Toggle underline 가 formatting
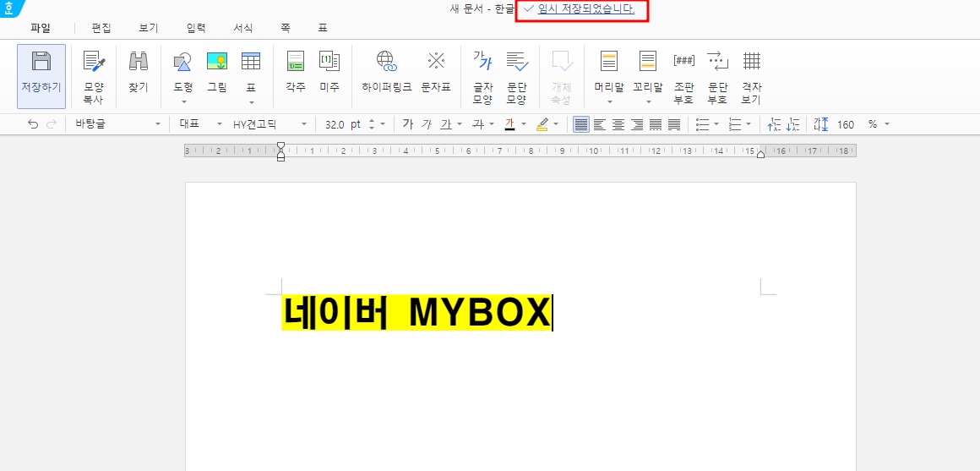The height and width of the screenshot is (471, 980). tap(445, 124)
